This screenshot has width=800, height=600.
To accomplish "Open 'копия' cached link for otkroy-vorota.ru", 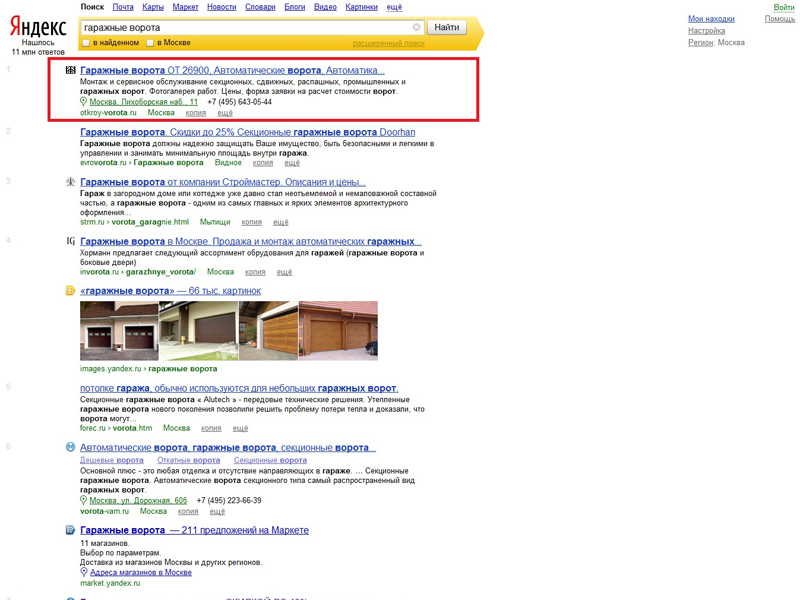I will pyautogui.click(x=196, y=113).
